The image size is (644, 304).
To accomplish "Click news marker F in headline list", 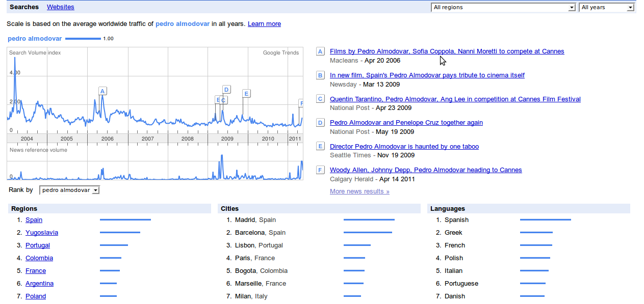I will pos(320,170).
